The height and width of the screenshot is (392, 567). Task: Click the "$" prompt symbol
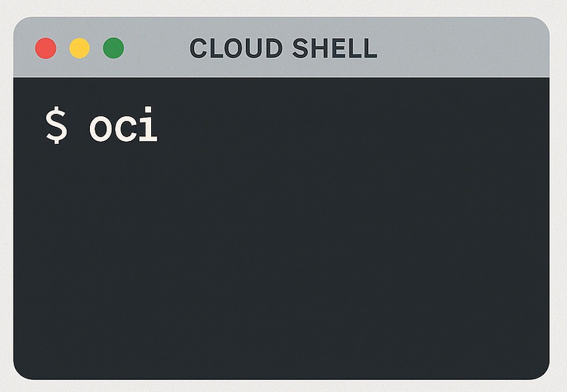(x=56, y=126)
